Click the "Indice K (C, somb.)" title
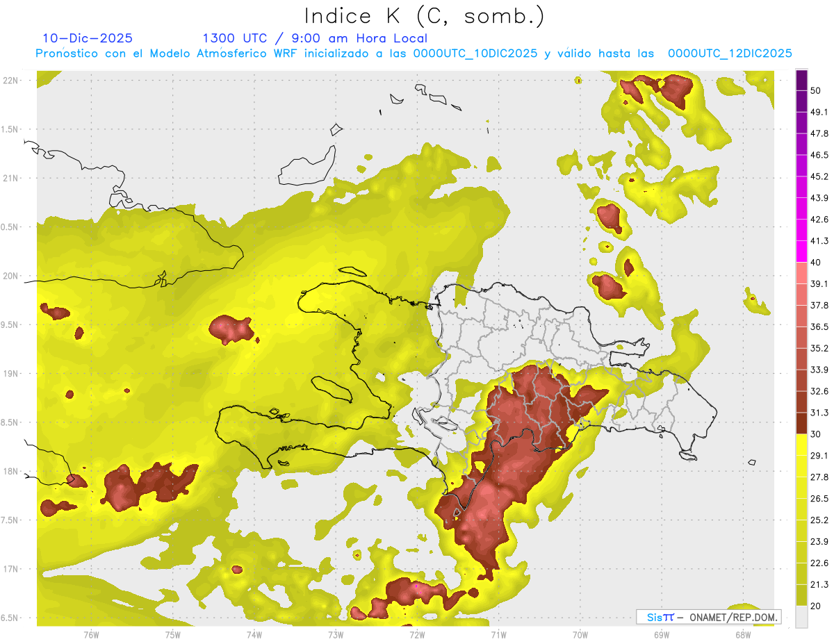 click(x=424, y=16)
